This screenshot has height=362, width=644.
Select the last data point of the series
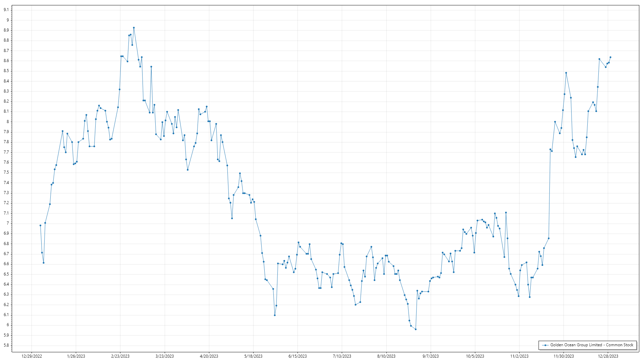tap(610, 57)
